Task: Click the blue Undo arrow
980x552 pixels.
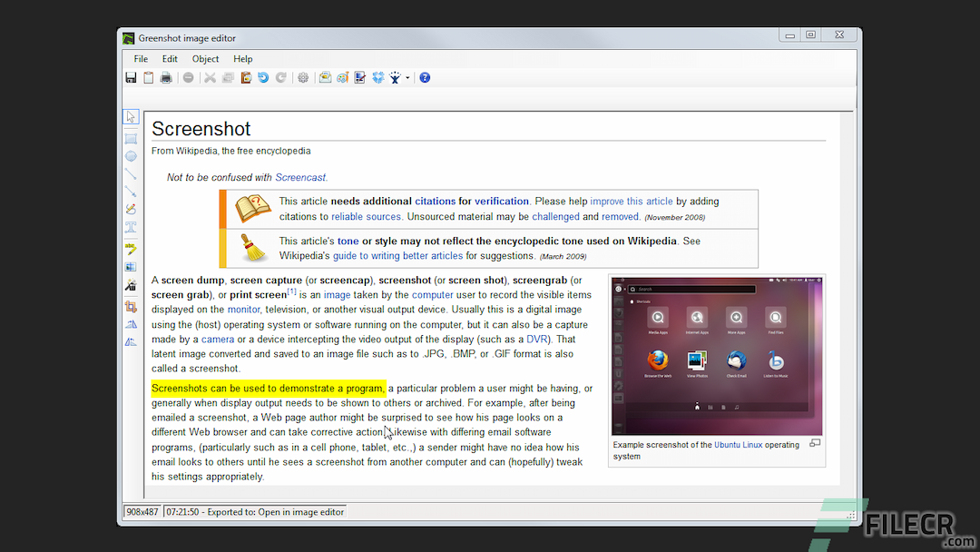Action: (263, 78)
